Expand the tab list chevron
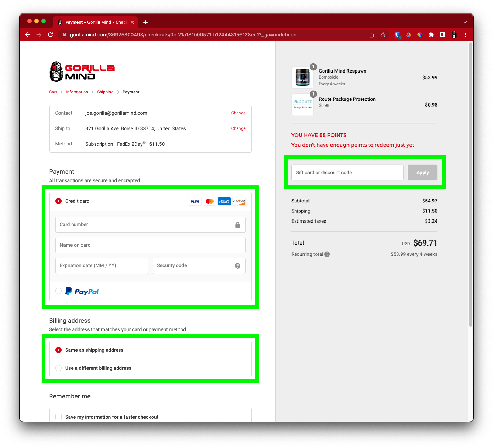 465,22
